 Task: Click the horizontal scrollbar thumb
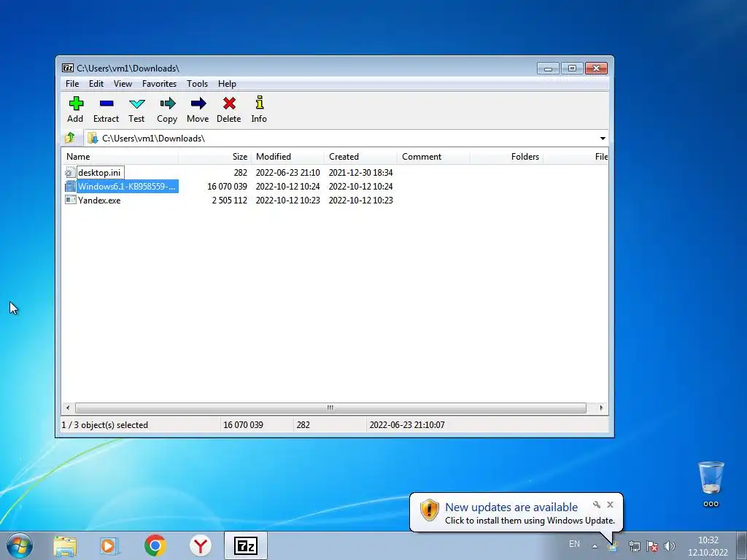pyautogui.click(x=330, y=408)
